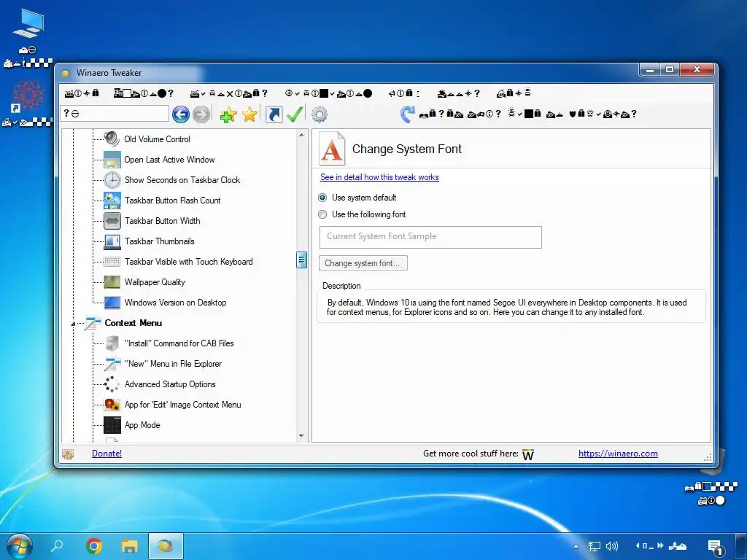This screenshot has width=747, height=560.
Task: Show hidden tray icons arrow
Action: tap(576, 546)
